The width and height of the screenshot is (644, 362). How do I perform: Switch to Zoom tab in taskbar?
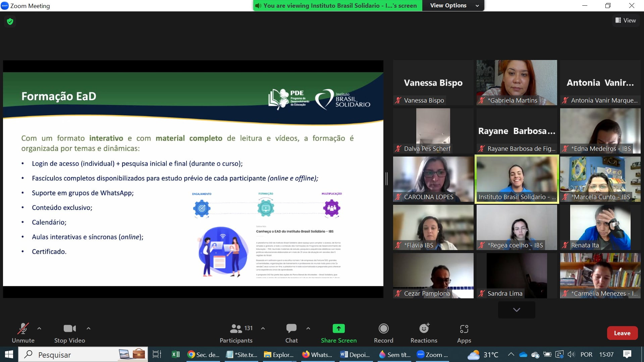pos(432,355)
